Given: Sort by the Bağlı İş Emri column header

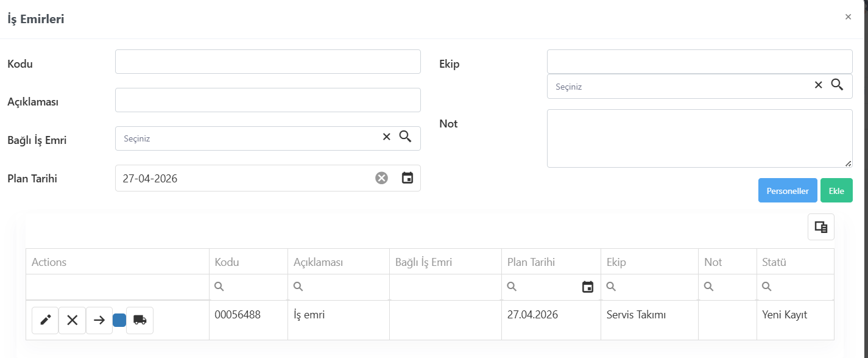Looking at the screenshot, I should coord(446,262).
